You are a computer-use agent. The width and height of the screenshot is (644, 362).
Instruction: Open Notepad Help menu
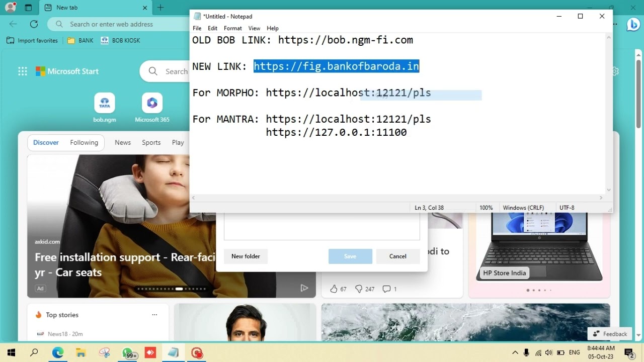tap(272, 28)
